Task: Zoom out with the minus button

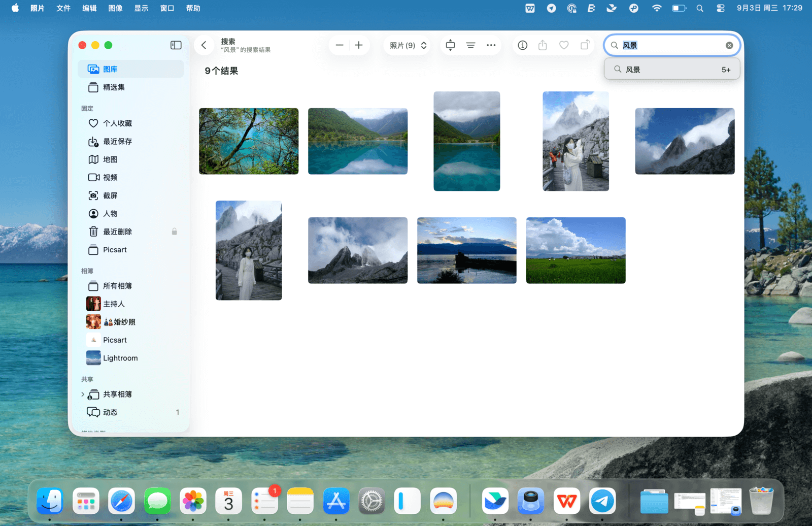Action: coord(340,45)
